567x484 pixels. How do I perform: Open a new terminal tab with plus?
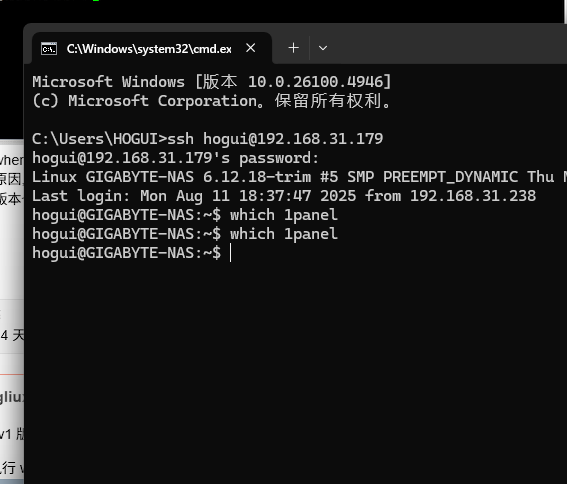(x=294, y=48)
